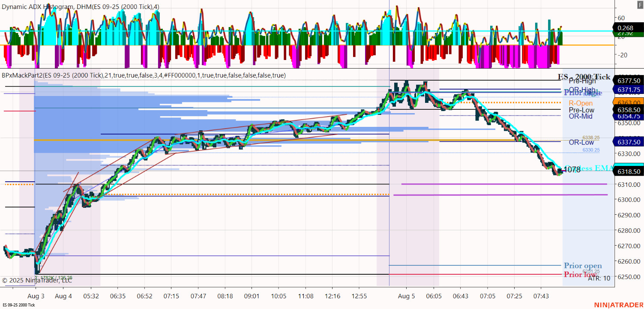Click the Pre-High level label
Screen dimensions: 644x309
(582, 81)
